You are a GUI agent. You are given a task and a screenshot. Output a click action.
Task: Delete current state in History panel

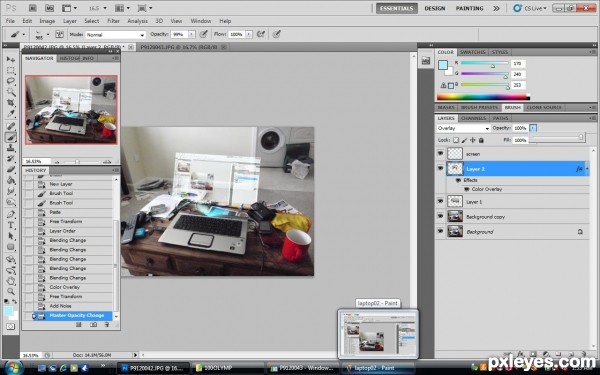(x=107, y=324)
